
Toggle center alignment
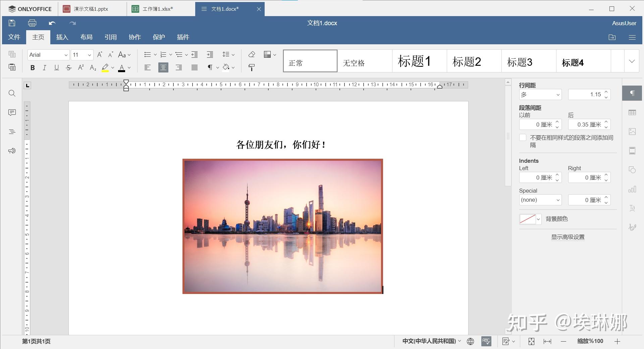click(x=163, y=67)
